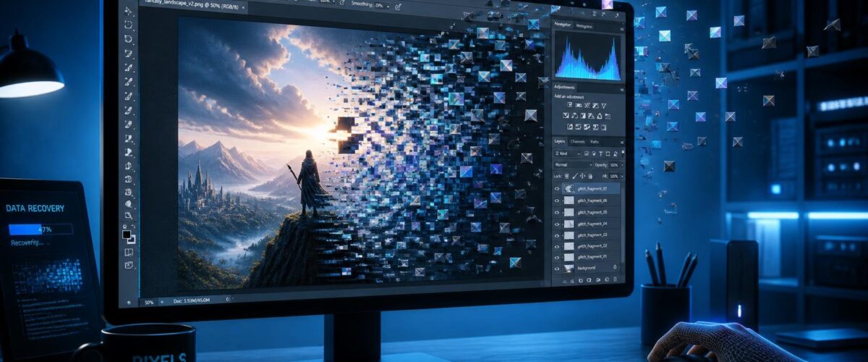
Task: Switch to the Paths tab
Action: 595,142
